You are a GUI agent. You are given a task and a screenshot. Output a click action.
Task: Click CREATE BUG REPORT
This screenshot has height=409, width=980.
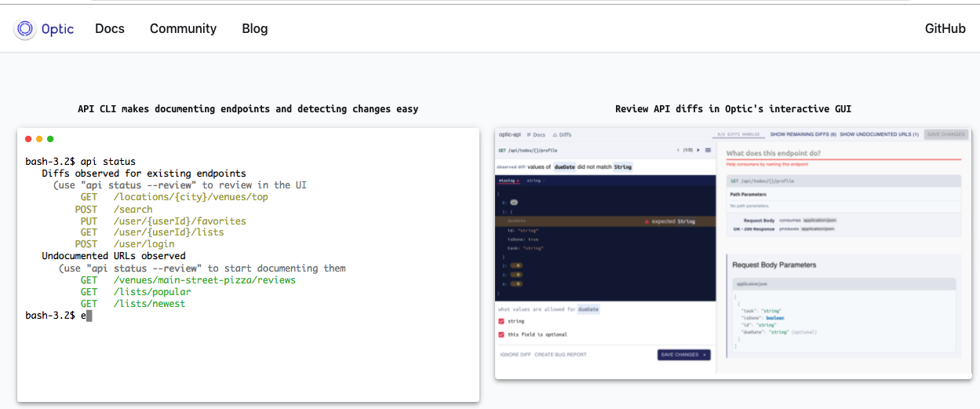click(560, 355)
